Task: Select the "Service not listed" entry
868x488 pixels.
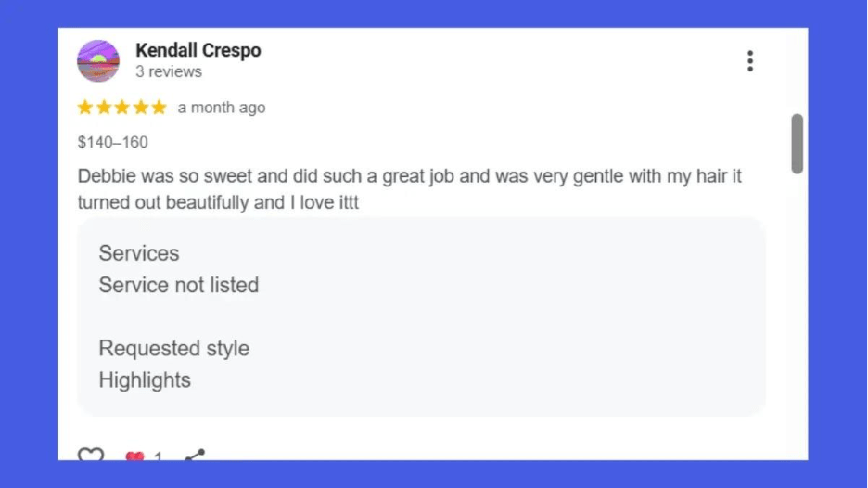Action: 179,285
